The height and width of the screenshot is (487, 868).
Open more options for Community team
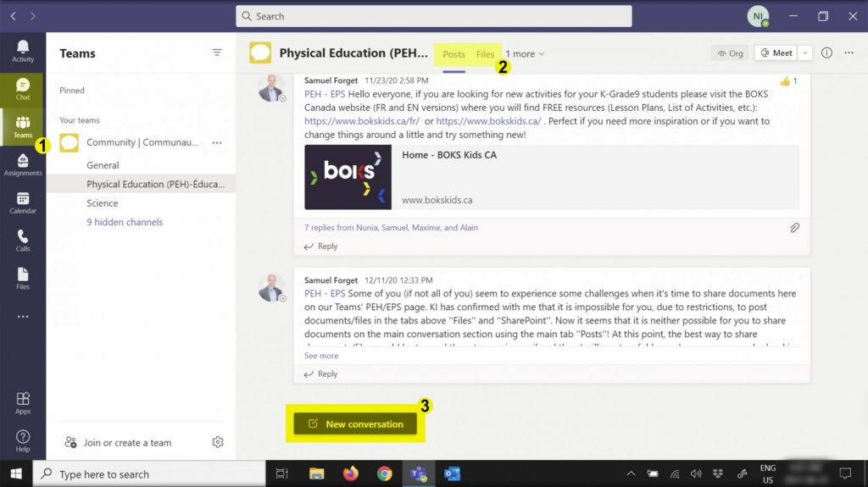217,143
